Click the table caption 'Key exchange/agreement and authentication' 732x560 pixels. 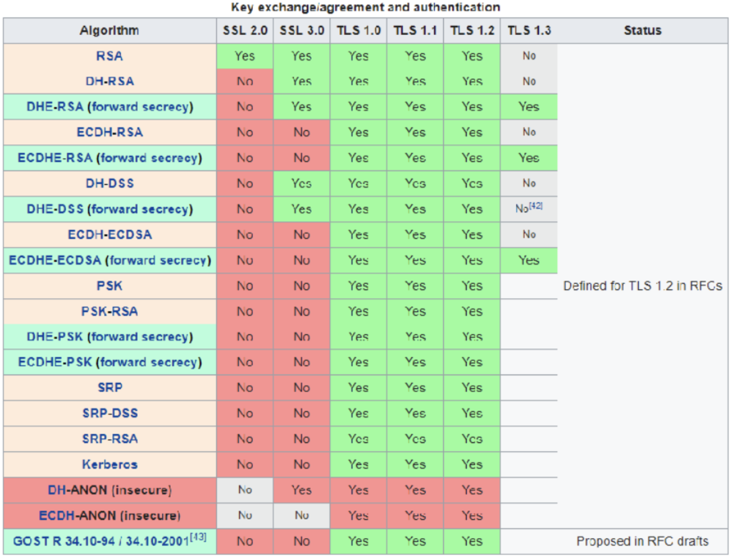365,7
